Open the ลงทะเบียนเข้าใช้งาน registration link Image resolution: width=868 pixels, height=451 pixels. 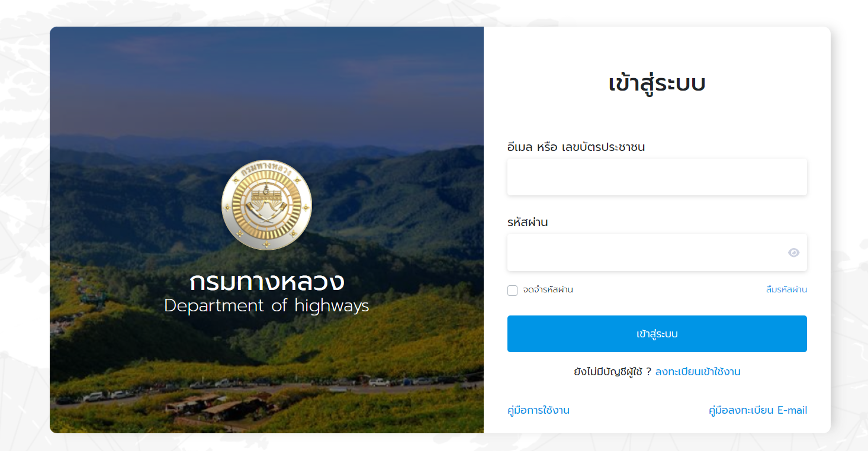(698, 372)
